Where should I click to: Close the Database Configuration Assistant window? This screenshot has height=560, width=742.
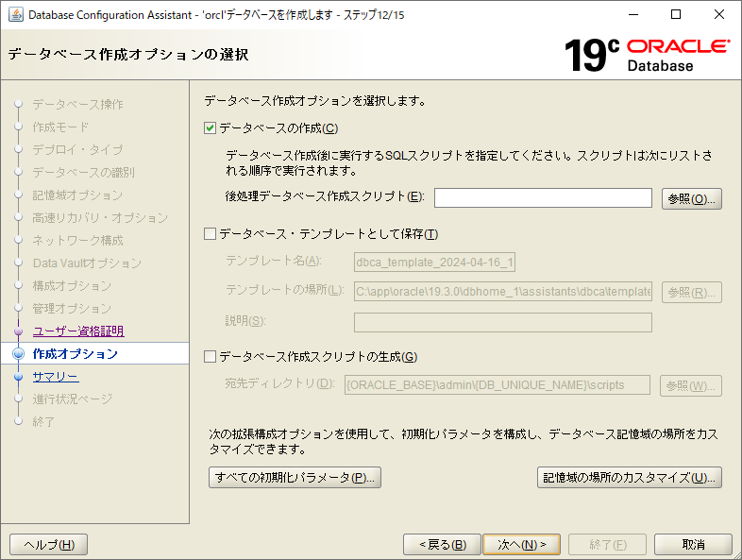[718, 15]
